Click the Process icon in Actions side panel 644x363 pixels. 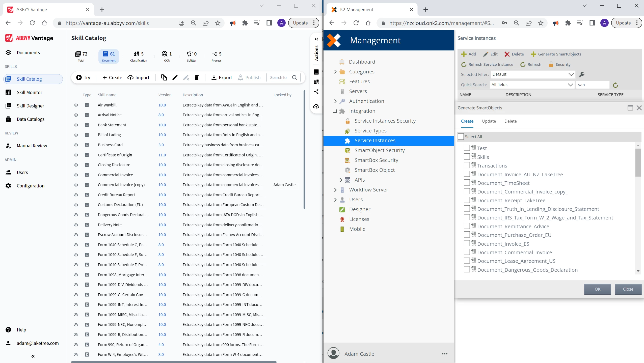(x=316, y=92)
